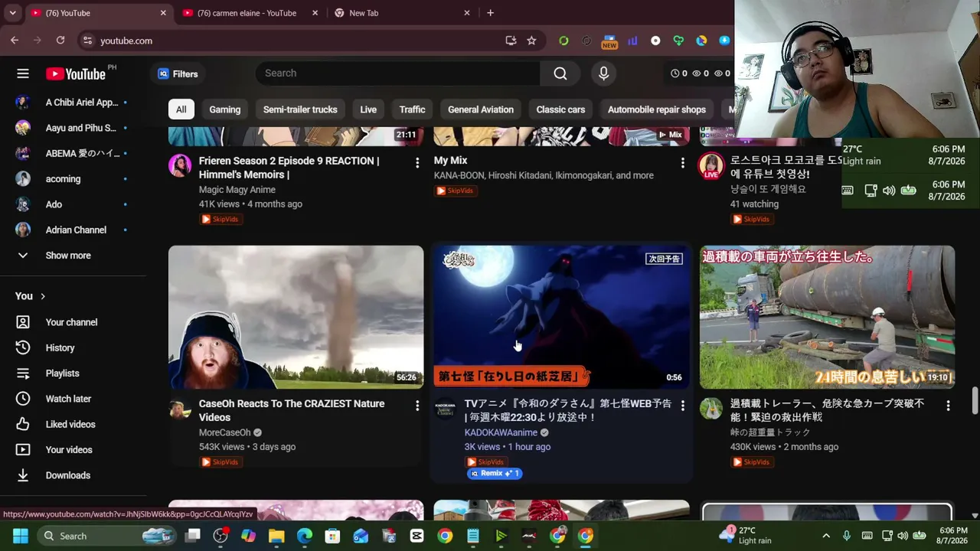
Task: Open CaseOh Reacts video title
Action: pyautogui.click(x=292, y=410)
